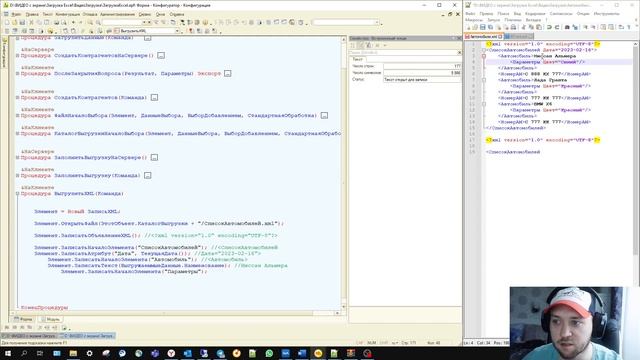
Task: Click the taskbar search magnifier
Action: pos(24,353)
